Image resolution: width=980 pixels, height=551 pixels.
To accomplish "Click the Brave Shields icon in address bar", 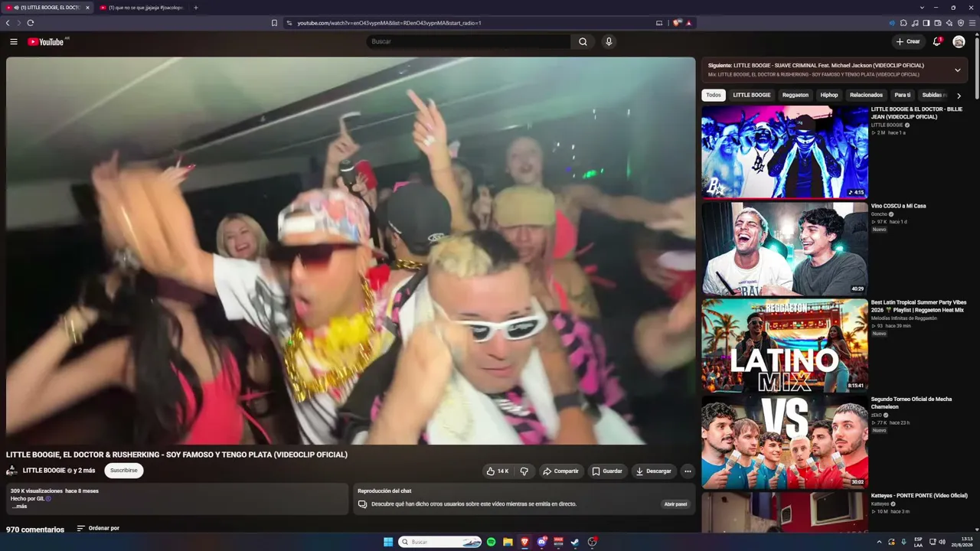I will (x=677, y=23).
